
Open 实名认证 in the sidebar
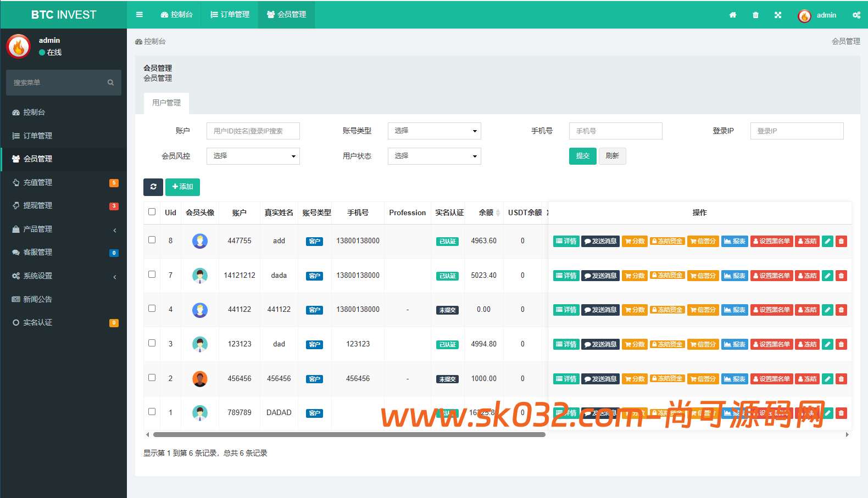click(x=64, y=322)
